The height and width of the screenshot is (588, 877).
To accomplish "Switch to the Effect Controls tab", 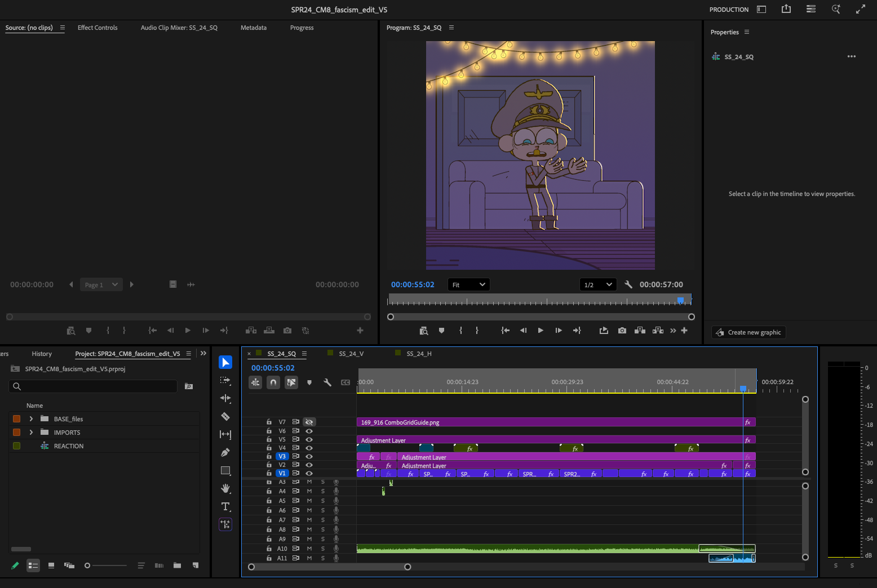I will tap(98, 28).
